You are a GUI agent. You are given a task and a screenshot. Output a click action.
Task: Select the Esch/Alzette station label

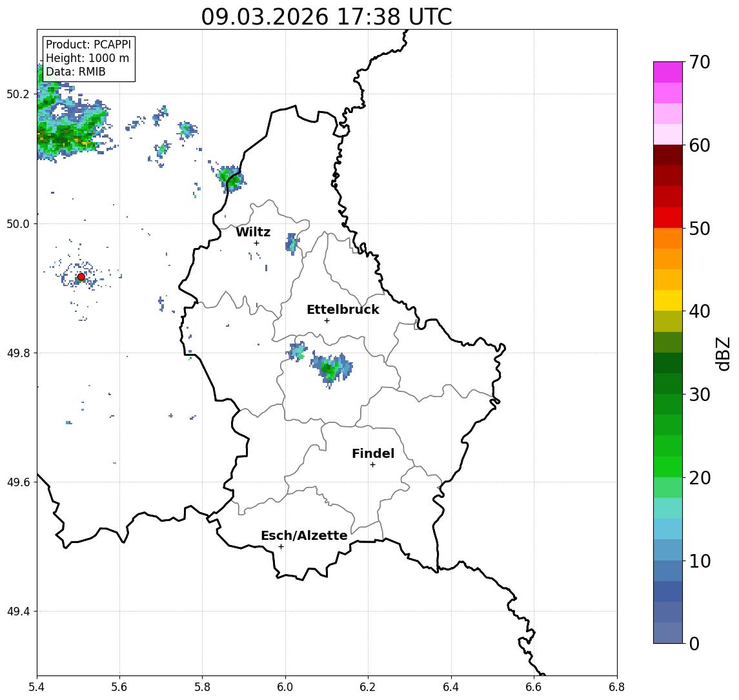coord(304,535)
